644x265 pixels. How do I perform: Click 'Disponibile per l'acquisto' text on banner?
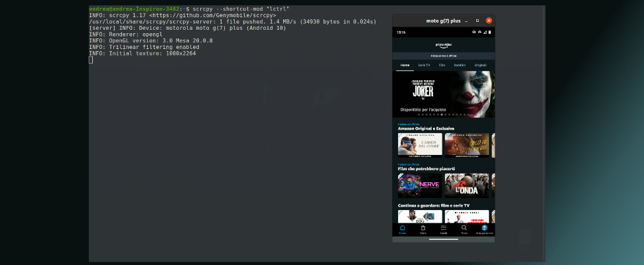click(422, 110)
